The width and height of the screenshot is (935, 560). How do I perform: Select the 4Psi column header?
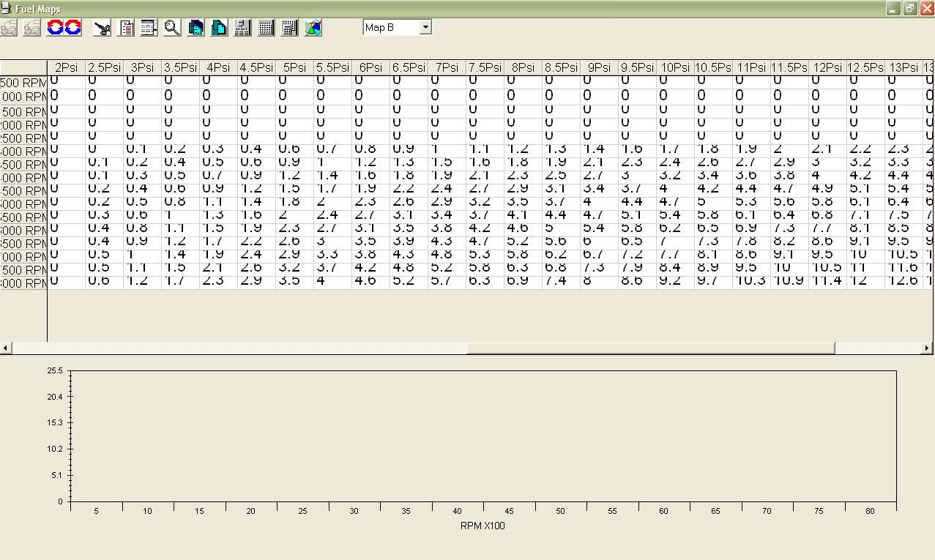(x=219, y=67)
